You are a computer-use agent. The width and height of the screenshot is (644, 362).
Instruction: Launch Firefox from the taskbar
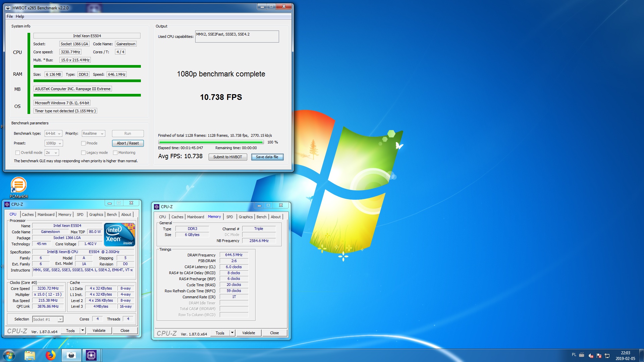click(50, 355)
